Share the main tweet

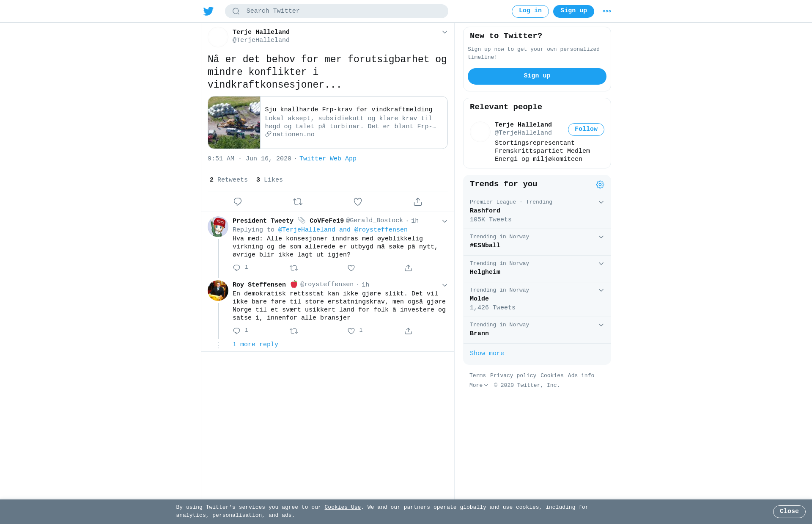click(x=418, y=202)
